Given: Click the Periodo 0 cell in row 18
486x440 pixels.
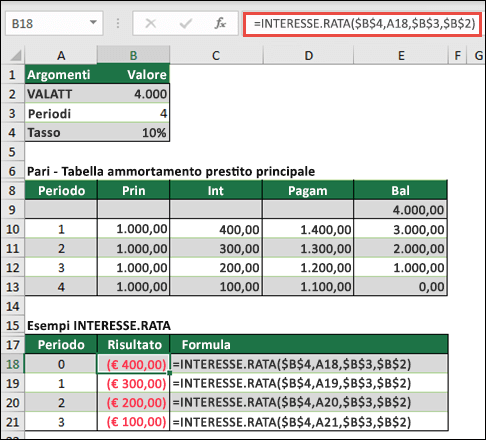Looking at the screenshot, I should pos(61,364).
